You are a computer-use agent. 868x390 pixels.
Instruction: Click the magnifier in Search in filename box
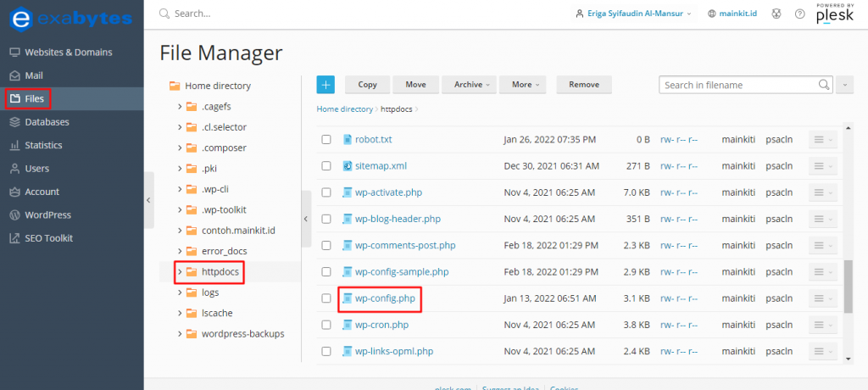(824, 85)
